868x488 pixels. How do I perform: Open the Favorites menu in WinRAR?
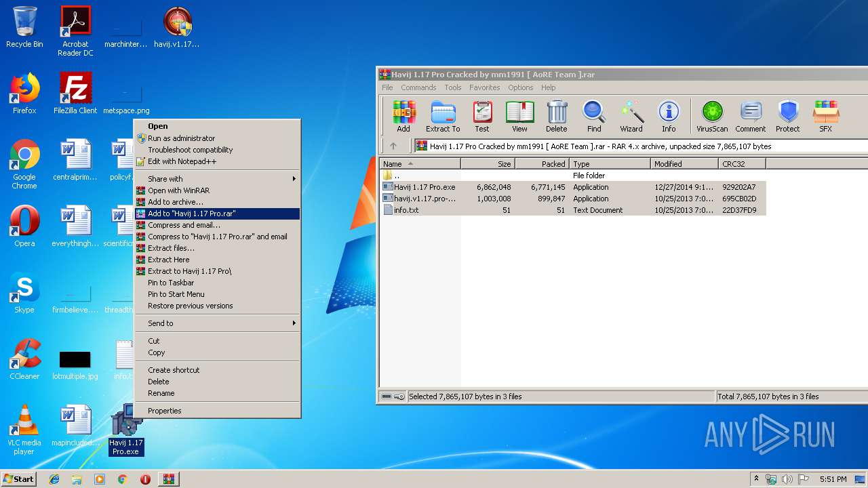point(485,87)
